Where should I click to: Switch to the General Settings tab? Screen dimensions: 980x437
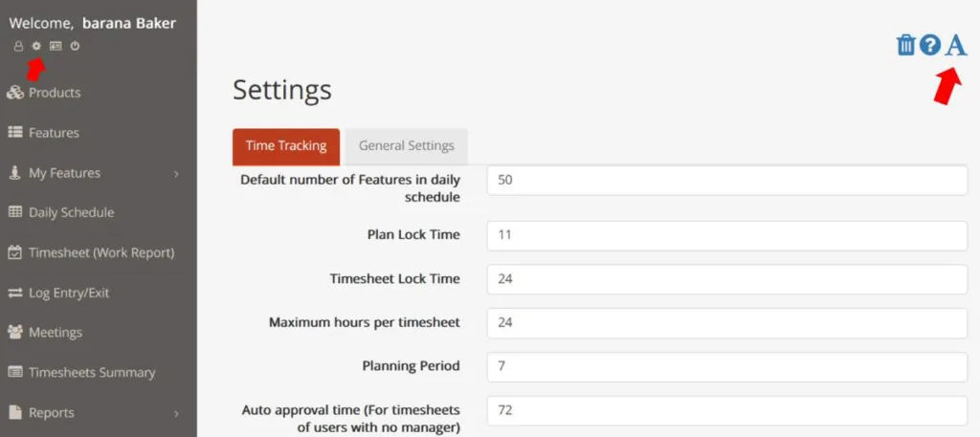[x=406, y=146]
